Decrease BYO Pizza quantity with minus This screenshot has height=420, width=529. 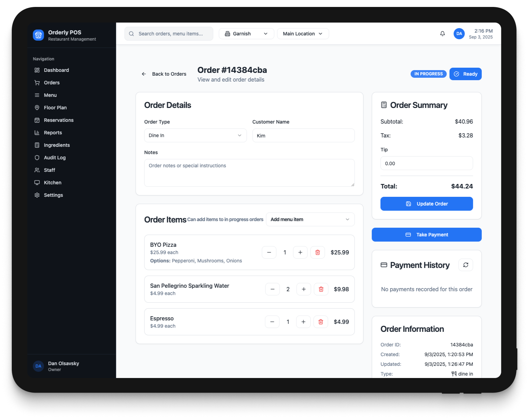269,252
